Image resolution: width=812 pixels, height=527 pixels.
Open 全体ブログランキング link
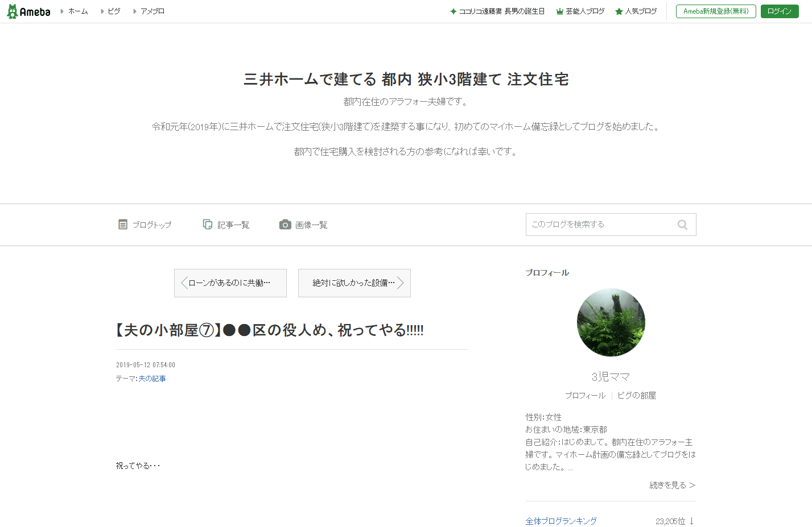[561, 521]
